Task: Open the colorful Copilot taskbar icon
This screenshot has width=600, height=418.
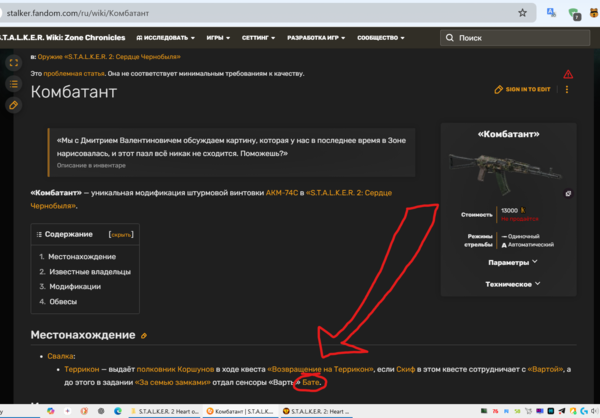Action: click(51, 411)
